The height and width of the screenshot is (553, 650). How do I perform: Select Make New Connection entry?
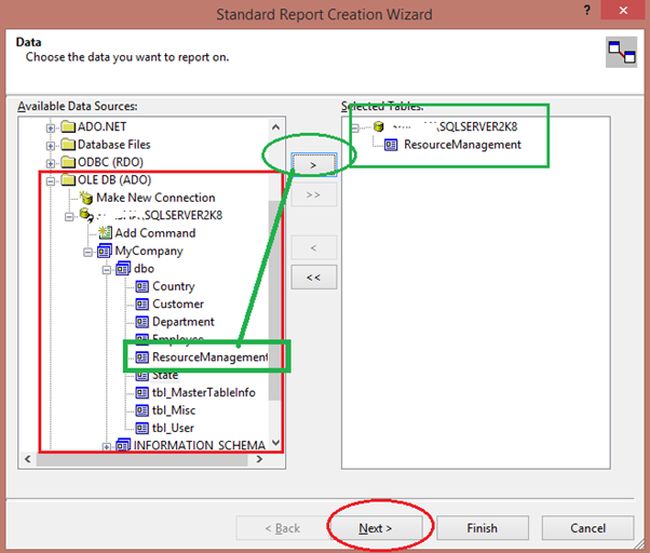tap(156, 198)
